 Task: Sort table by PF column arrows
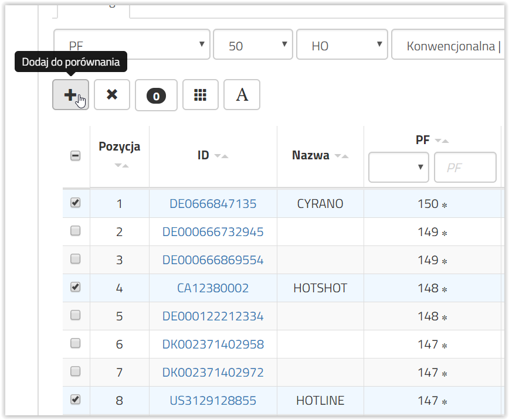[442, 141]
